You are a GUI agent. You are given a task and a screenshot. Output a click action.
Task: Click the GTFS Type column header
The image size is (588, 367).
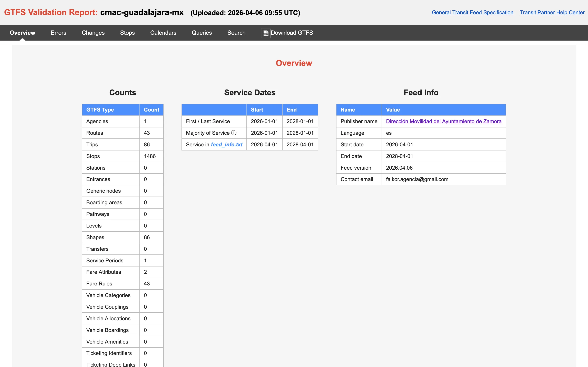click(x=111, y=110)
